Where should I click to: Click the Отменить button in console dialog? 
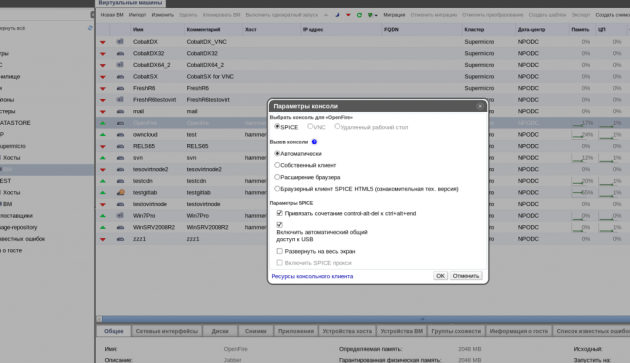coord(466,276)
